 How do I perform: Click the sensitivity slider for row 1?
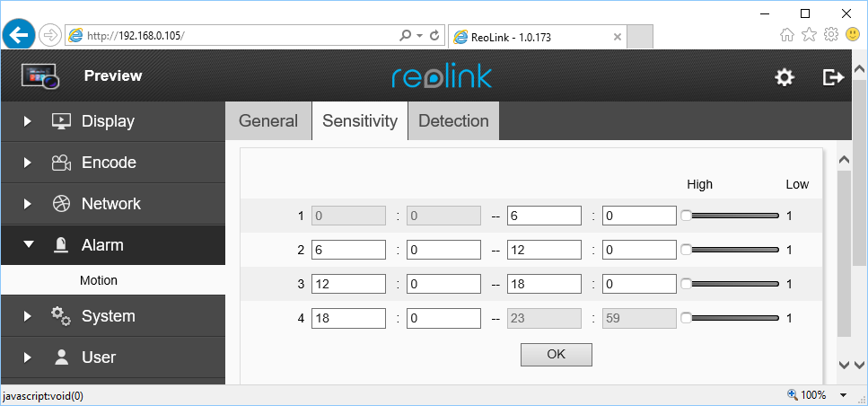tap(731, 216)
